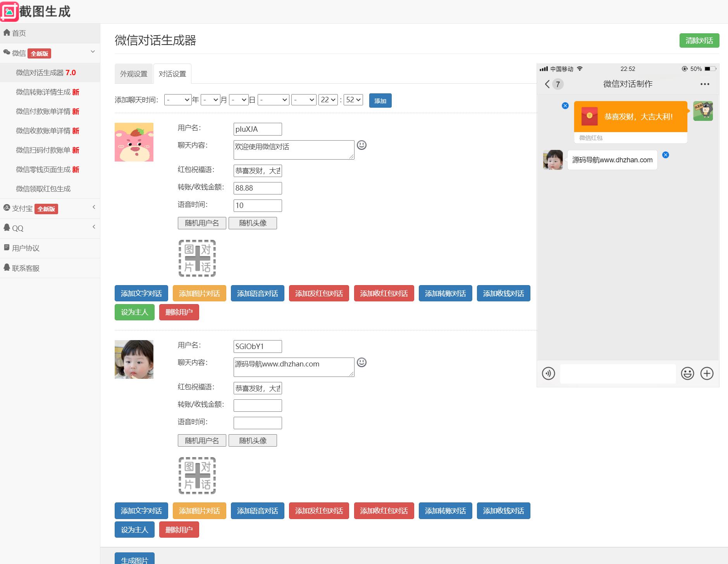728x564 pixels.
Task: Click the pink bear avatar thumbnail
Action: pyautogui.click(x=134, y=142)
